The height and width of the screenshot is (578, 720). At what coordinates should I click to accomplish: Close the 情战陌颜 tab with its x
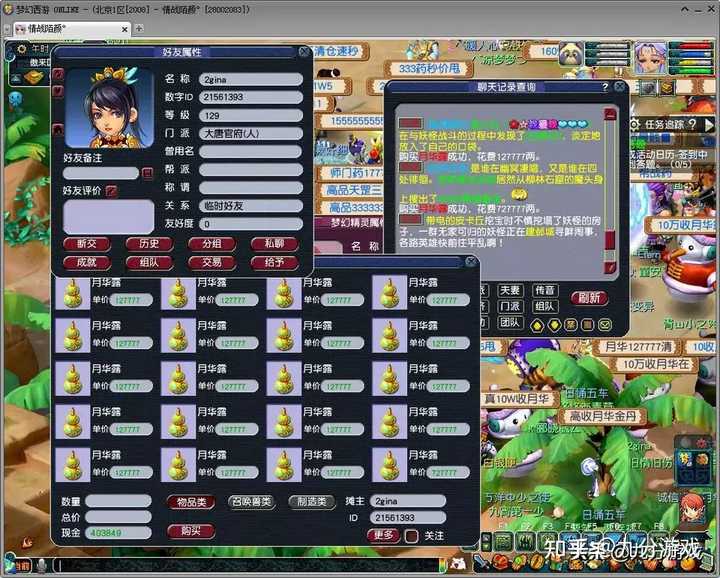click(x=124, y=29)
